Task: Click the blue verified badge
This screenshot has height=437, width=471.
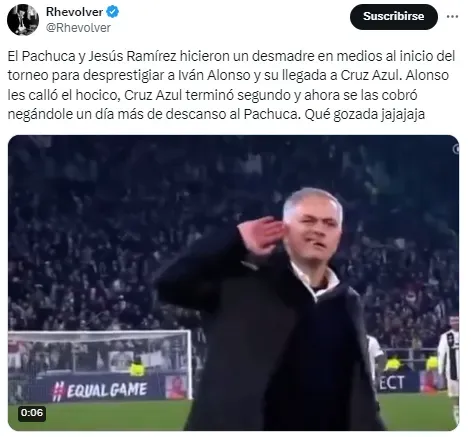Action: pyautogui.click(x=112, y=12)
